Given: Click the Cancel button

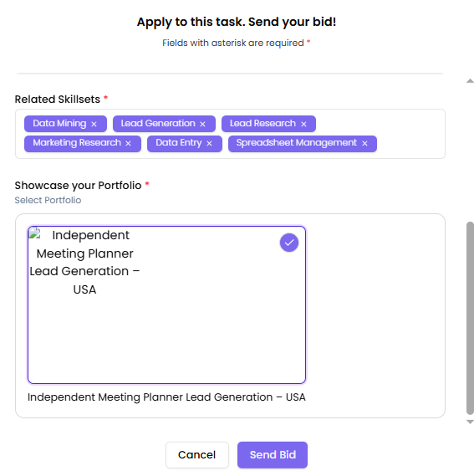Looking at the screenshot, I should (197, 455).
